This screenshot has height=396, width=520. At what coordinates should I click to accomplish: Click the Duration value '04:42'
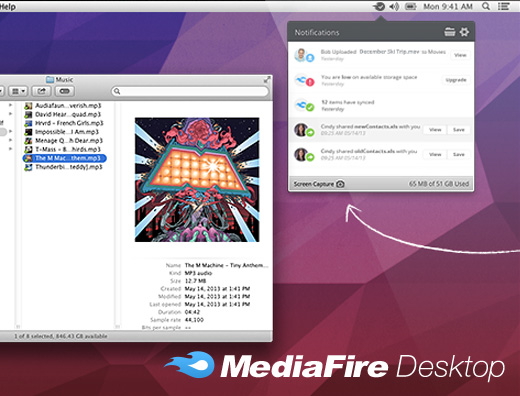(192, 312)
